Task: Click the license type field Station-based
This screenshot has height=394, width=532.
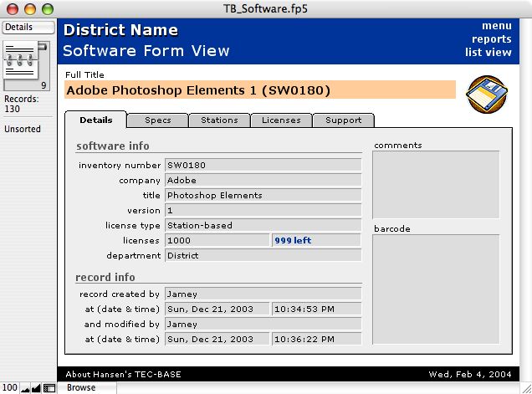Action: point(263,225)
